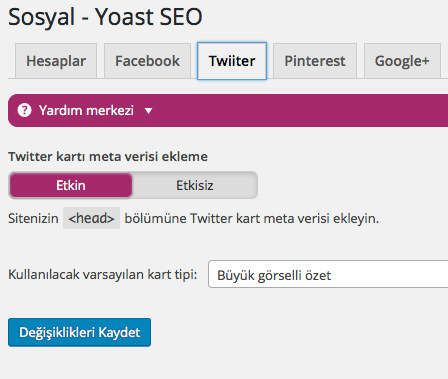Screen dimensions: 448x379
Task: Open the default card type dropdown
Action: (x=328, y=275)
